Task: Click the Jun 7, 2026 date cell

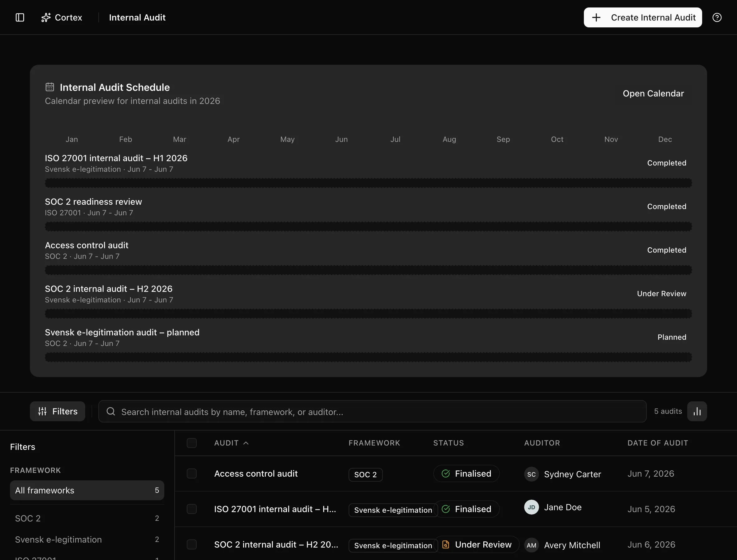Action: coord(650,473)
